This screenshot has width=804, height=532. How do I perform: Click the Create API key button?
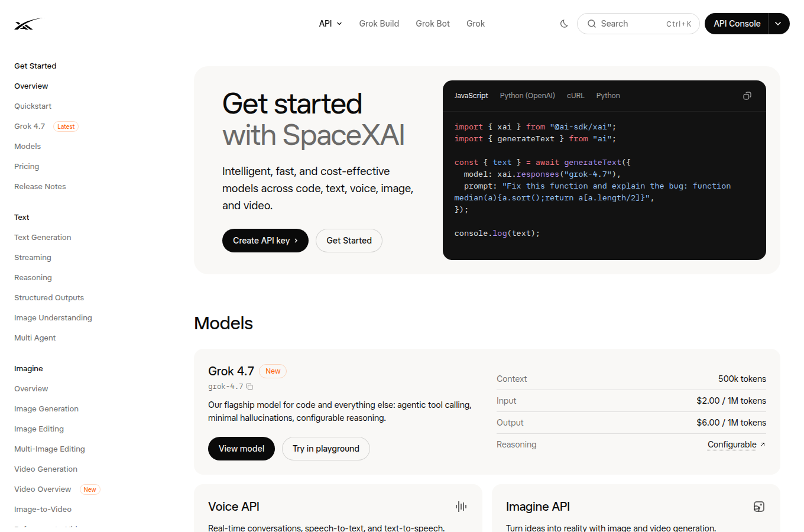265,241
